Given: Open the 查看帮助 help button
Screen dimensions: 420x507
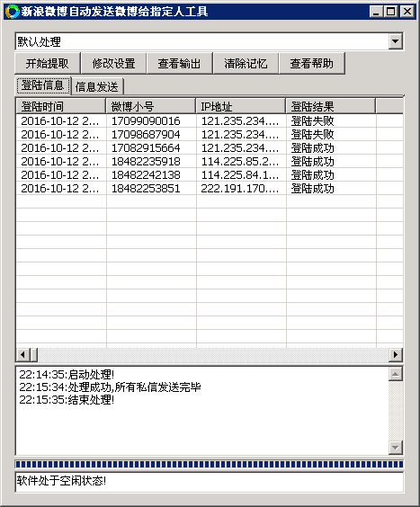Looking at the screenshot, I should [311, 63].
